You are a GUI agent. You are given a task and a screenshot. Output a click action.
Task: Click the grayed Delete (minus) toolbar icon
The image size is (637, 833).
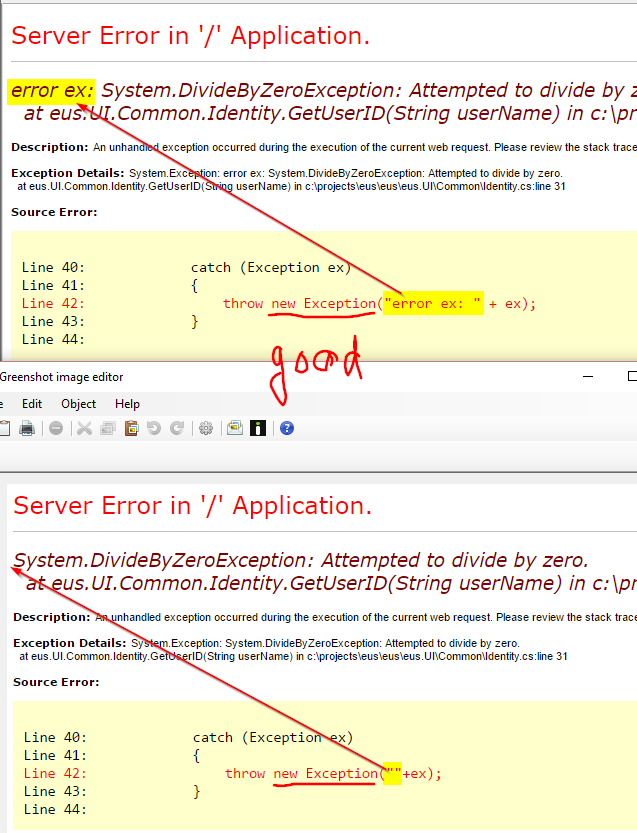[x=56, y=428]
